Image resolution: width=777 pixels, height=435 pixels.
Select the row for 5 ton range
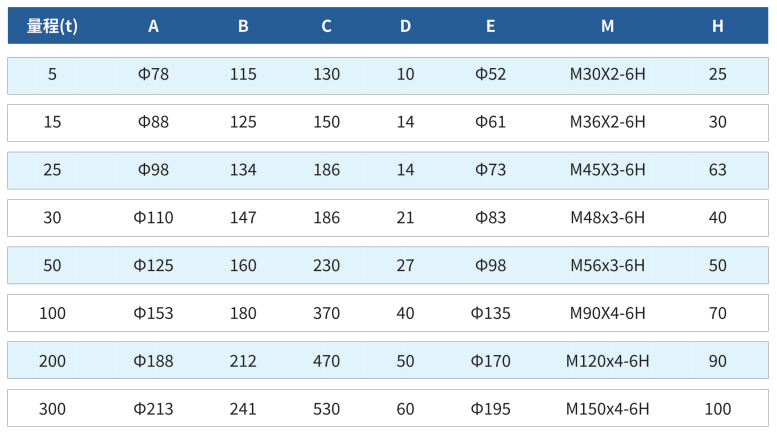tap(388, 76)
